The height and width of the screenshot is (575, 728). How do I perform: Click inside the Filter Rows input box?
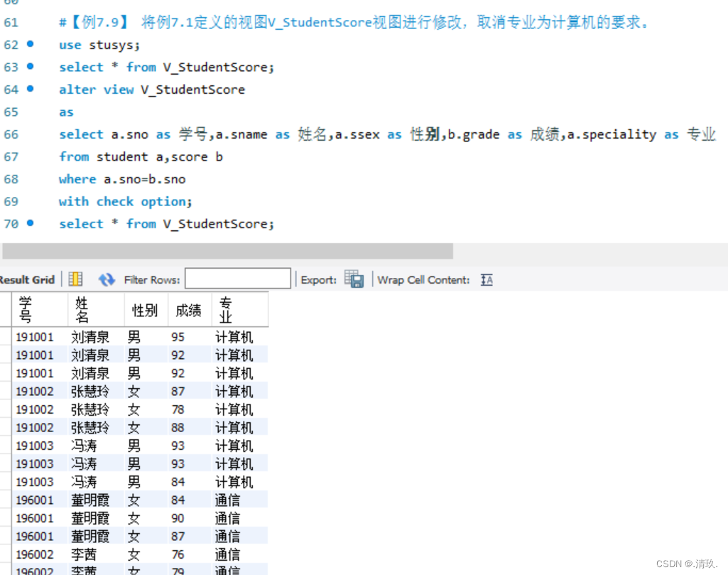pyautogui.click(x=237, y=278)
